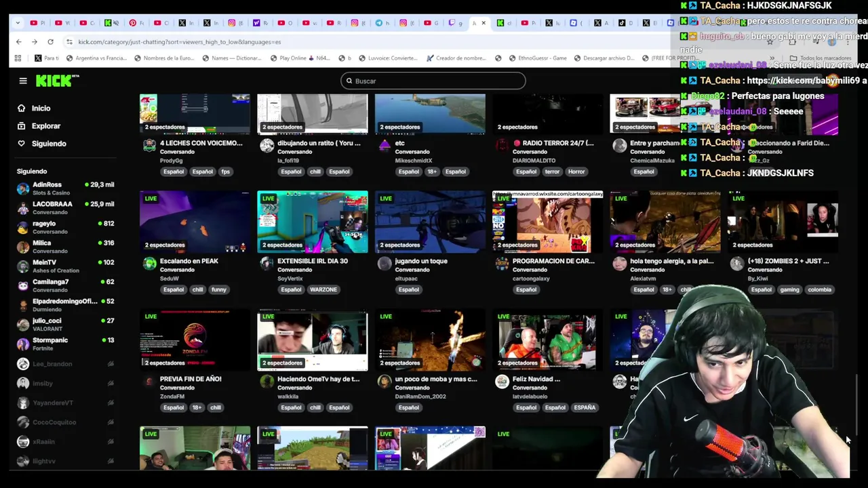Select the 'terror' tag under DIARIOMALDITO
Image resolution: width=868 pixels, height=488 pixels.
pos(552,171)
